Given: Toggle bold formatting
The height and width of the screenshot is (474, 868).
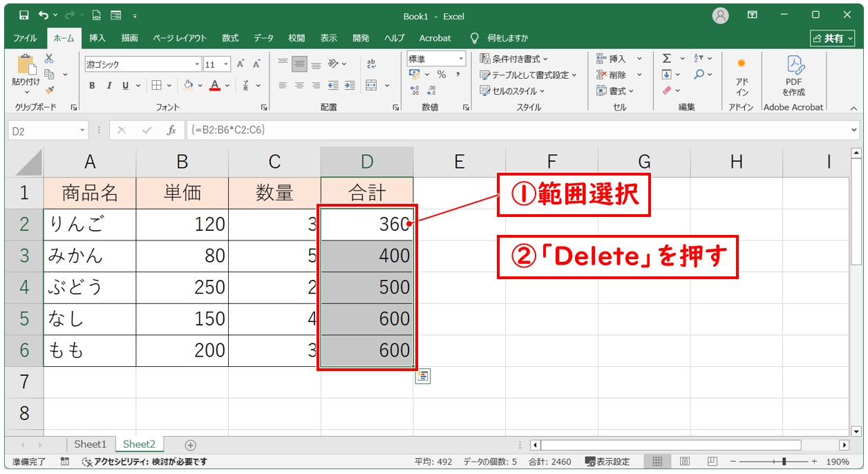Looking at the screenshot, I should [92, 86].
